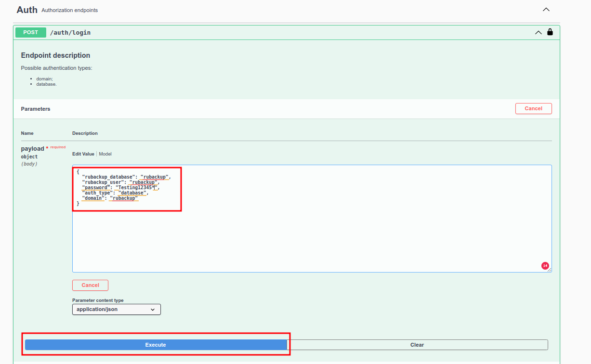Image resolution: width=591 pixels, height=364 pixels.
Task: Collapse the /auth/login operation chevron
Action: point(538,33)
